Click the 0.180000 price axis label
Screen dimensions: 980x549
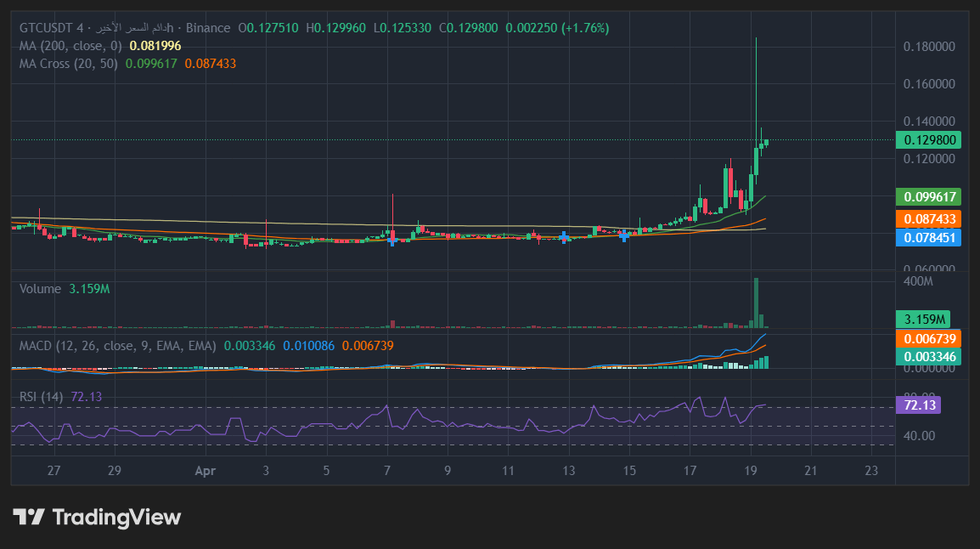(x=929, y=47)
